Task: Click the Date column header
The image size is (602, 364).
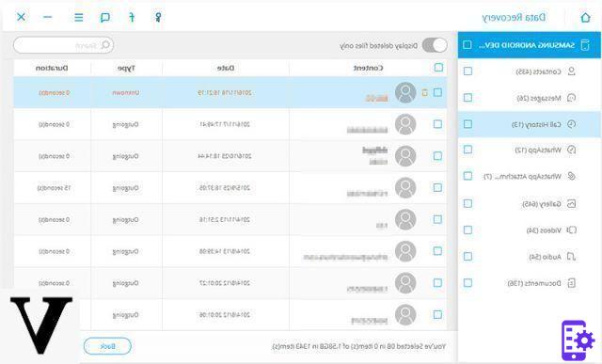Action: [x=226, y=68]
